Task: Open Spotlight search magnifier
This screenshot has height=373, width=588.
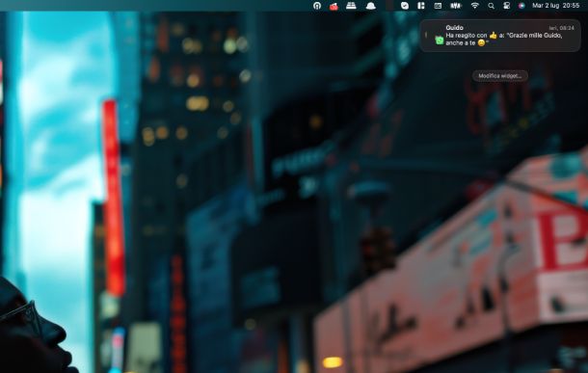Action: [x=491, y=6]
